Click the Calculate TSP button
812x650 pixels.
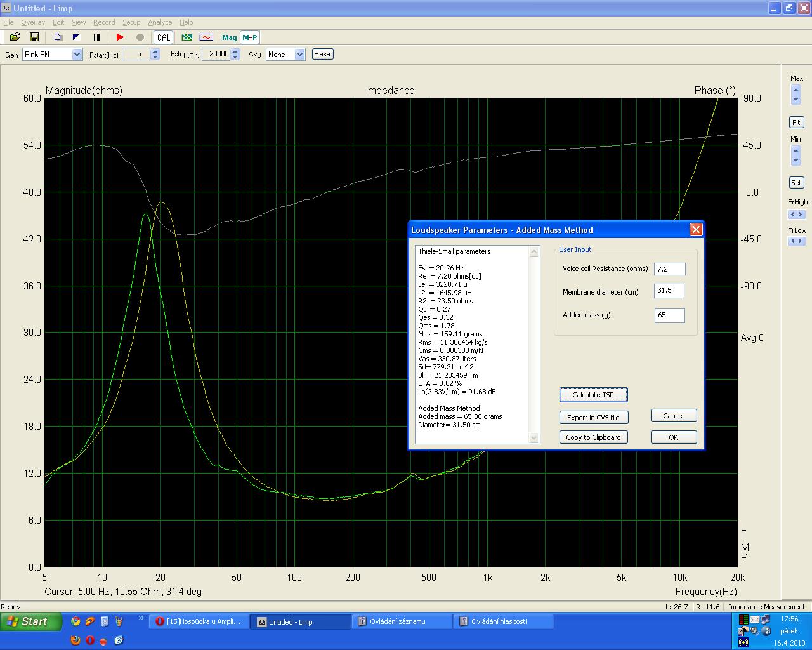(x=593, y=395)
